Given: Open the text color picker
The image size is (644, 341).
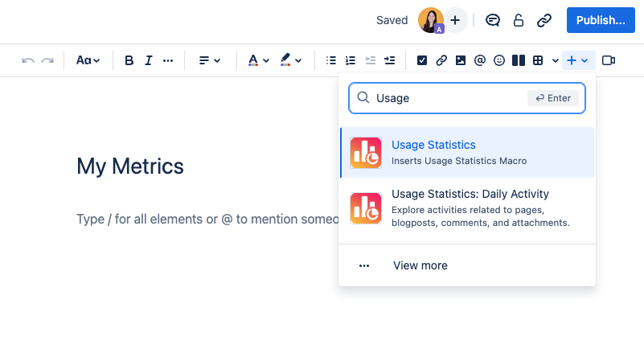Looking at the screenshot, I should click(x=258, y=60).
